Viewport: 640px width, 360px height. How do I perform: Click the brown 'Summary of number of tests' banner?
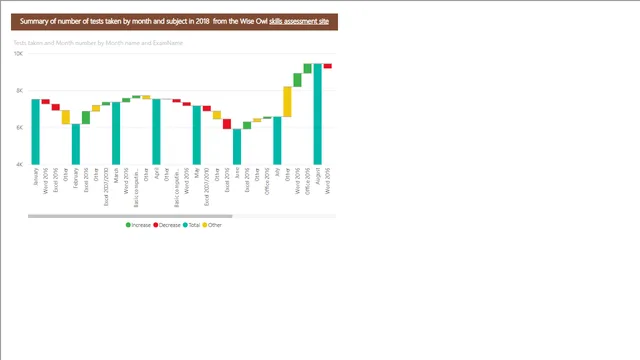point(174,22)
